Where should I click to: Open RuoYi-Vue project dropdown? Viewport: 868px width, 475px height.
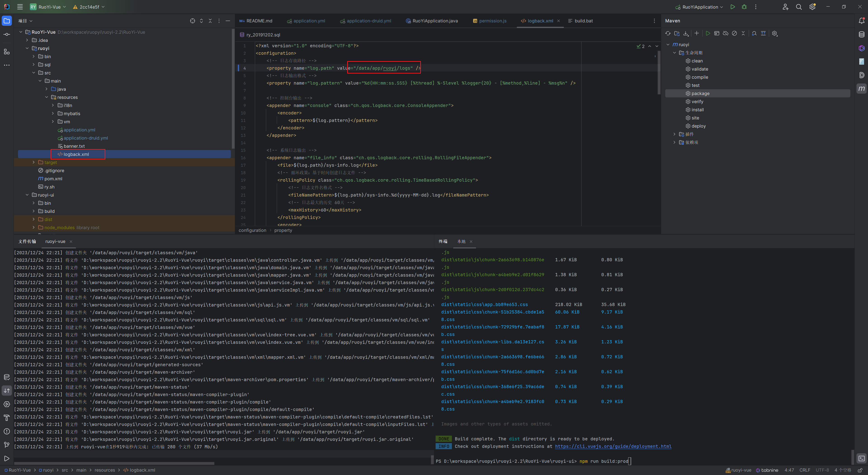coord(48,7)
